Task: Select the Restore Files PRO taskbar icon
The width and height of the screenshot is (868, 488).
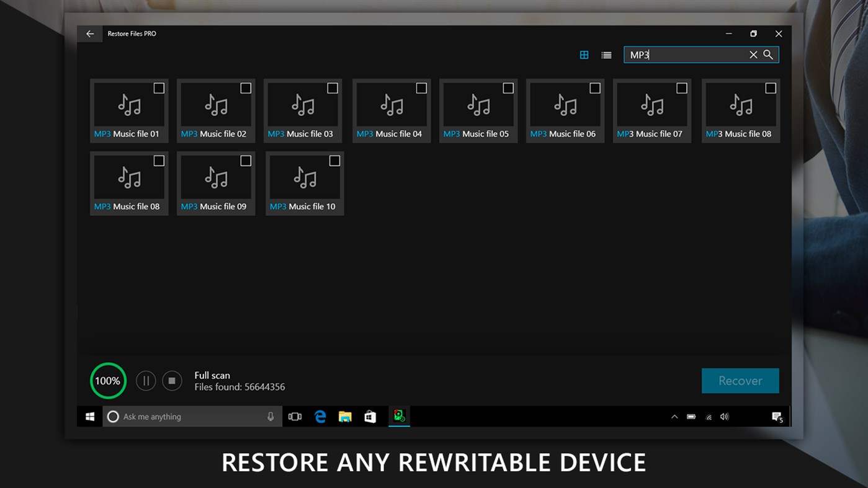Action: pyautogui.click(x=399, y=416)
